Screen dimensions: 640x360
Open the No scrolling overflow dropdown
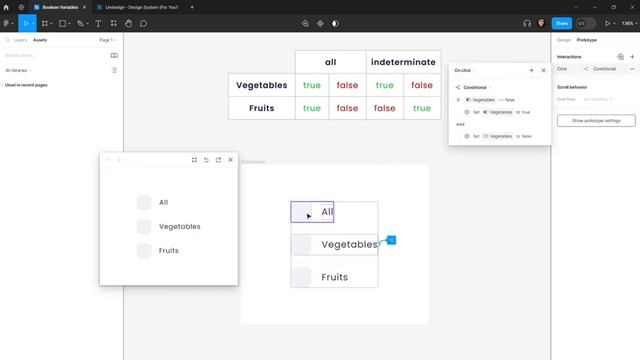point(598,99)
